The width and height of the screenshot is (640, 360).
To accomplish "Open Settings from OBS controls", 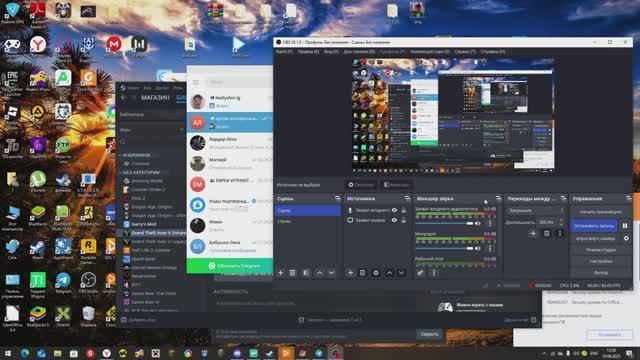I will point(600,261).
